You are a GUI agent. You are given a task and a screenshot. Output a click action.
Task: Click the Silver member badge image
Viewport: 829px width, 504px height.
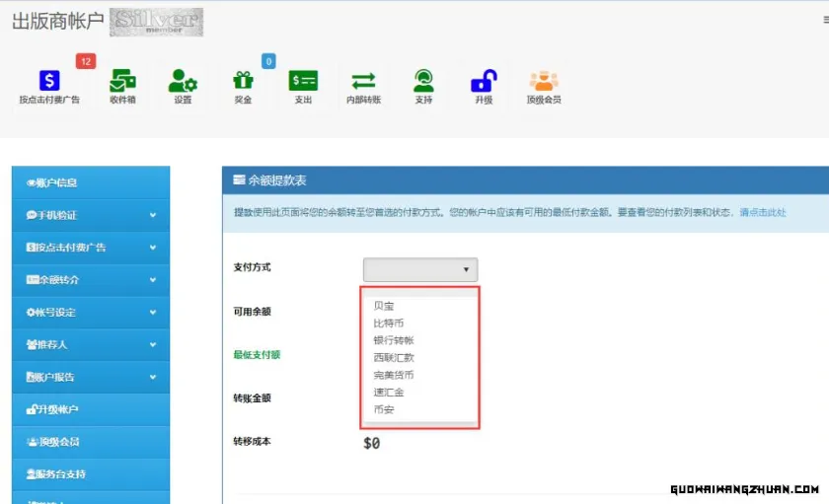click(x=157, y=22)
